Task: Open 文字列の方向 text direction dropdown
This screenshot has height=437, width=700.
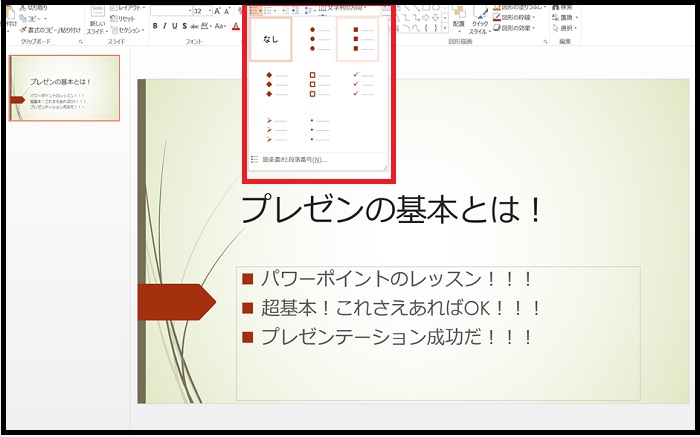Action: point(342,8)
